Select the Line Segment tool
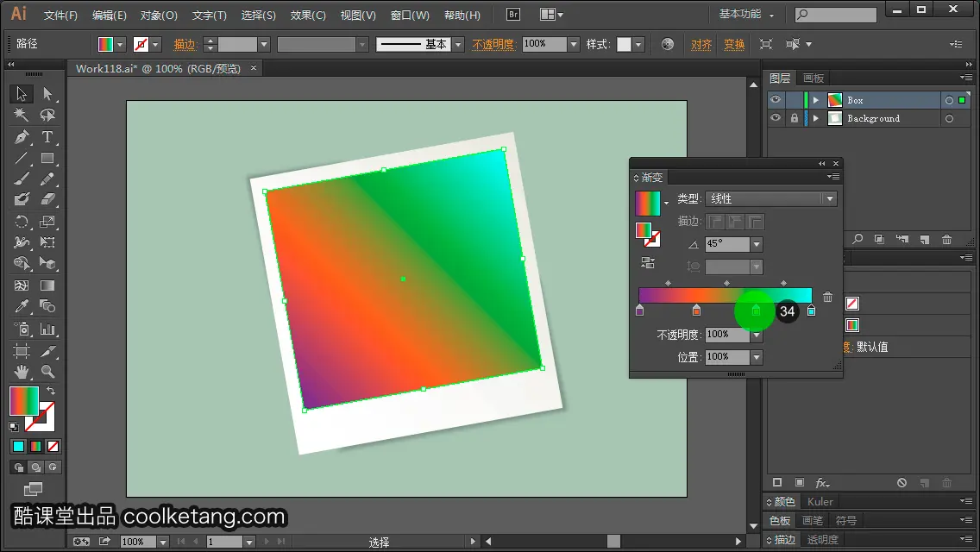980x552 pixels. click(x=22, y=158)
